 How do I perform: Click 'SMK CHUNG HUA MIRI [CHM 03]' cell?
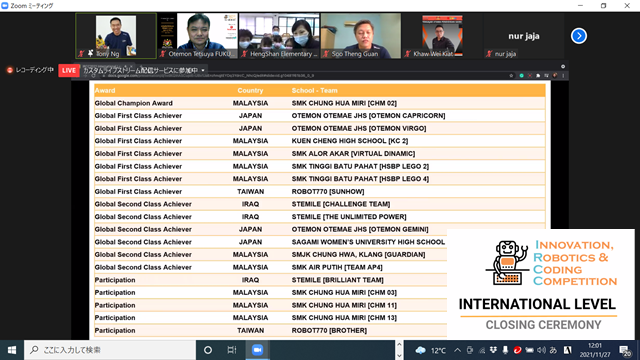tap(344, 293)
